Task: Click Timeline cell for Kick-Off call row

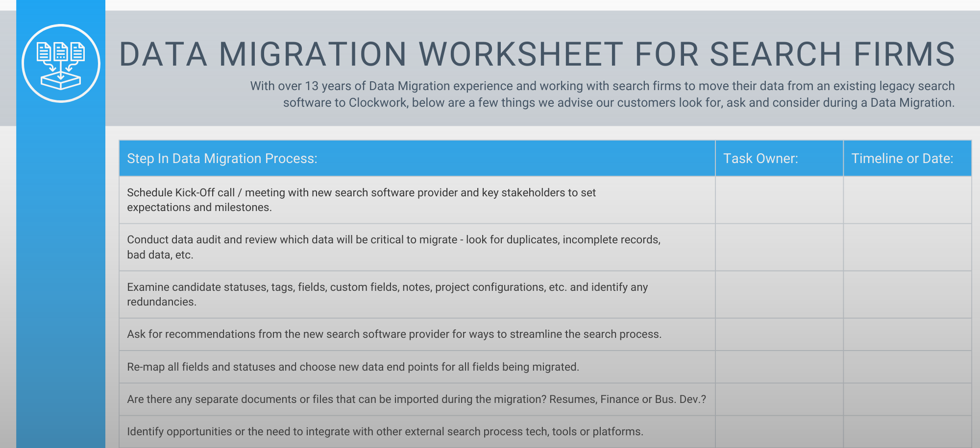Action: (907, 200)
